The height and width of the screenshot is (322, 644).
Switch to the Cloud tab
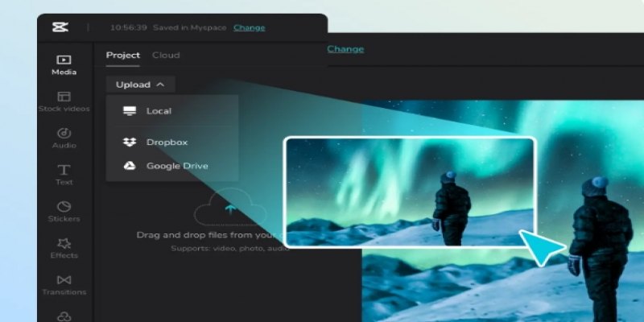(166, 55)
